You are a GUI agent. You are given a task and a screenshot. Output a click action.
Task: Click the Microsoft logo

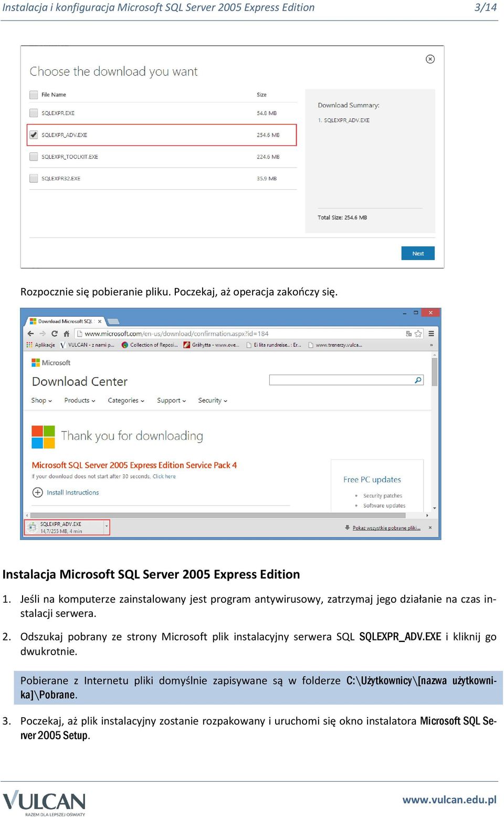(51, 363)
